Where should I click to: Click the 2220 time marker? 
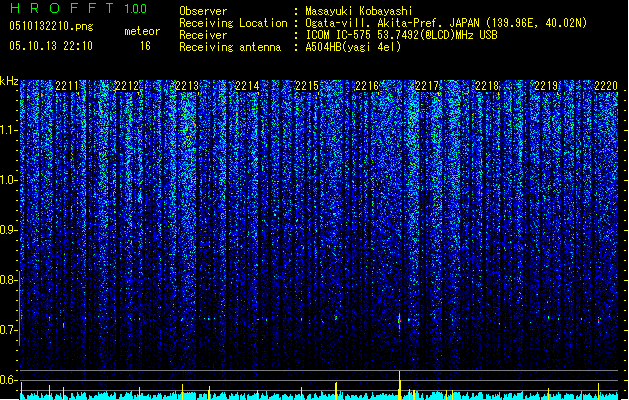pyautogui.click(x=606, y=86)
